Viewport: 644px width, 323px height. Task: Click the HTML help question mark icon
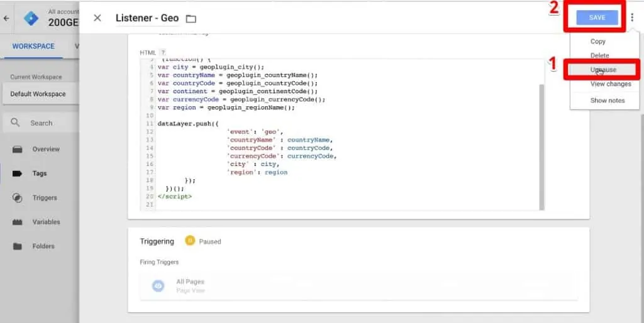(163, 53)
